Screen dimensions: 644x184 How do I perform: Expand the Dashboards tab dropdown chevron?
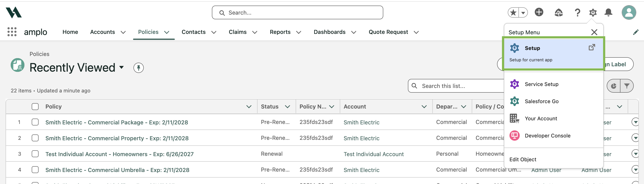[x=353, y=32]
